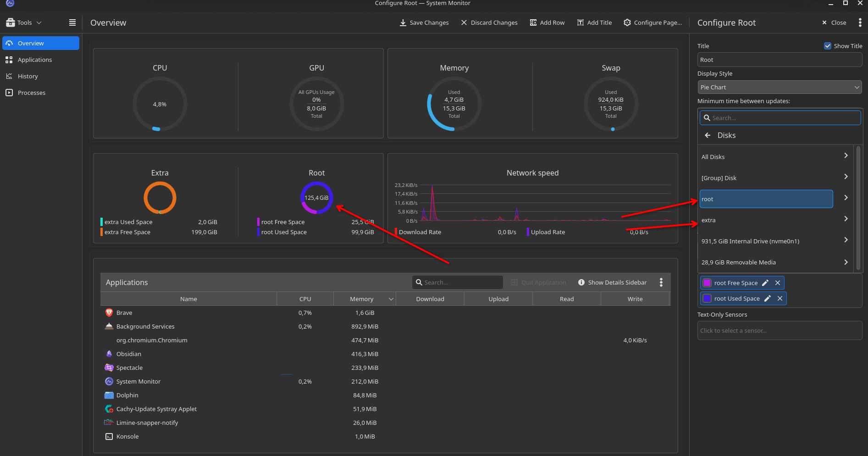Image resolution: width=868 pixels, height=456 pixels.
Task: Select the Overview page
Action: (41, 43)
